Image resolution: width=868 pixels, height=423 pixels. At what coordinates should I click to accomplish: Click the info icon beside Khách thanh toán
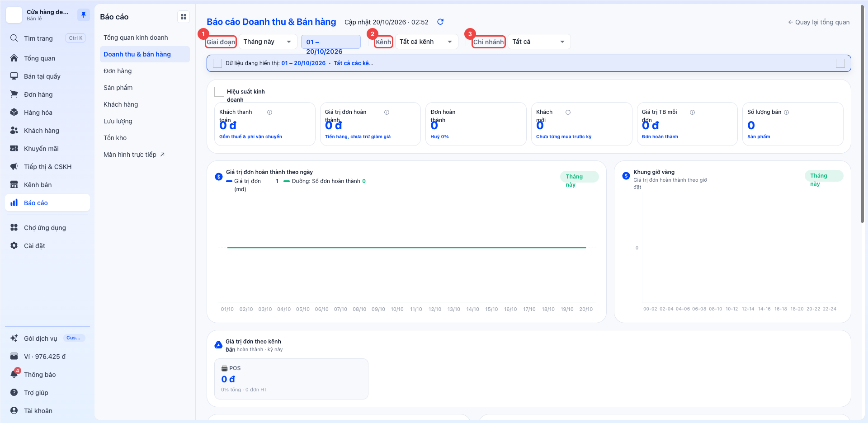pos(269,112)
